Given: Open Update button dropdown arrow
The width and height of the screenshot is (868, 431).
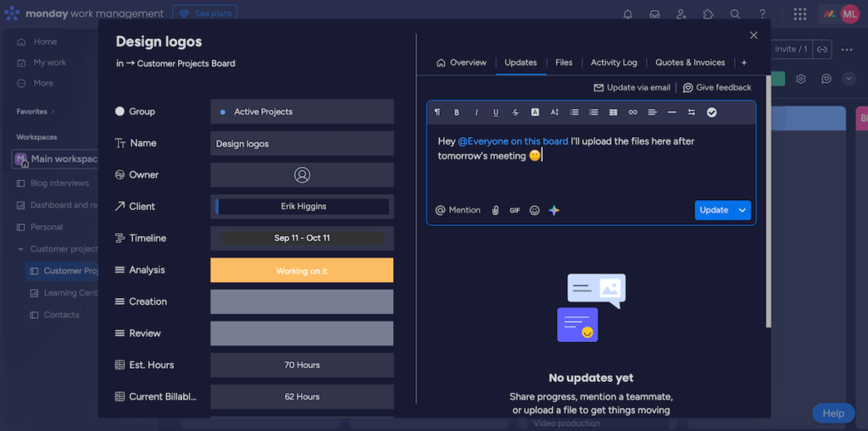Looking at the screenshot, I should [743, 210].
